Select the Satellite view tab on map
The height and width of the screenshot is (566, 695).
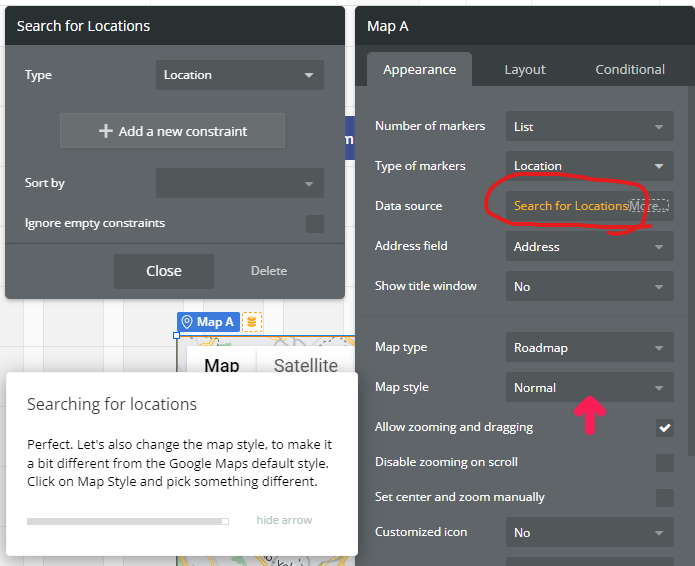[306, 360]
